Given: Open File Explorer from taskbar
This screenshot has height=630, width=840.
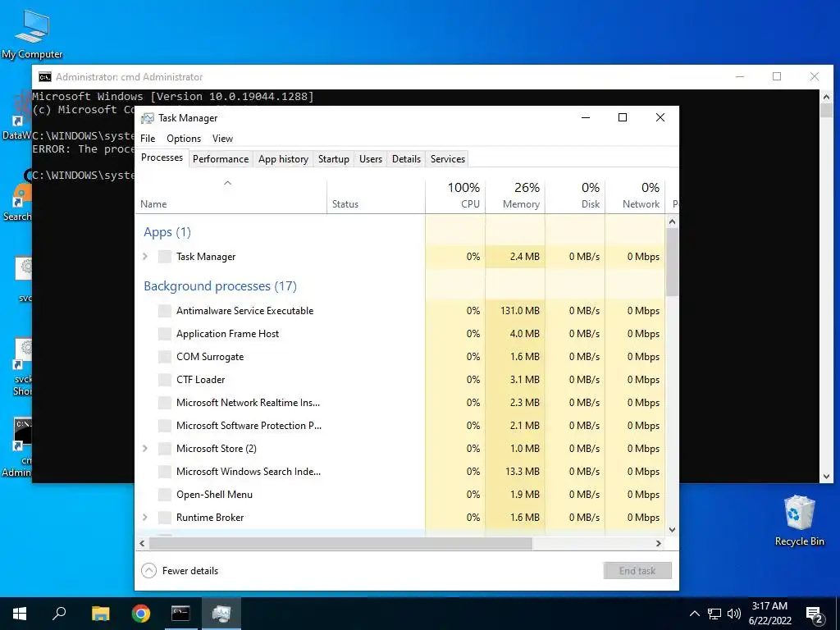Looking at the screenshot, I should pos(100,614).
